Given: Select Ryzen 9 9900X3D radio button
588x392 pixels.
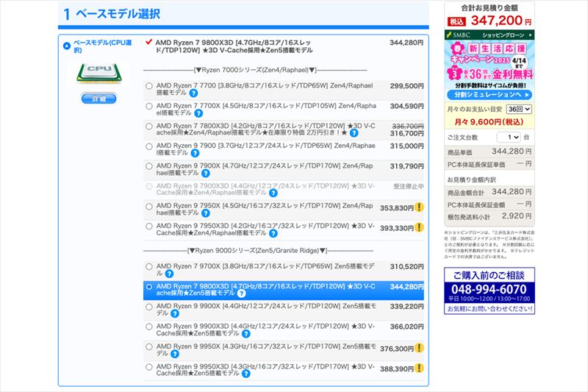Looking at the screenshot, I should [x=149, y=327].
